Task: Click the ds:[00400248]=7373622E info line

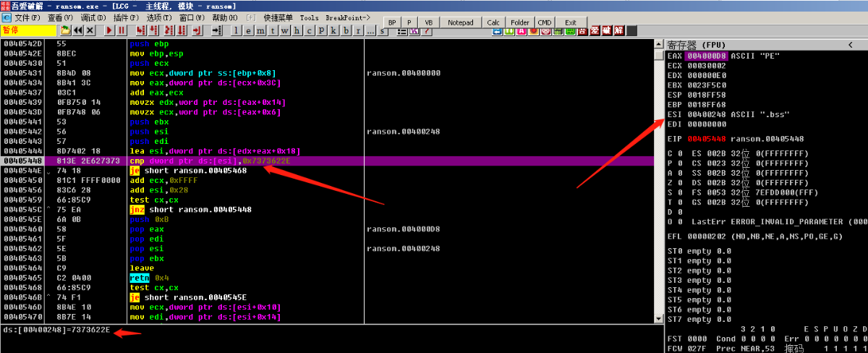Action: point(56,331)
